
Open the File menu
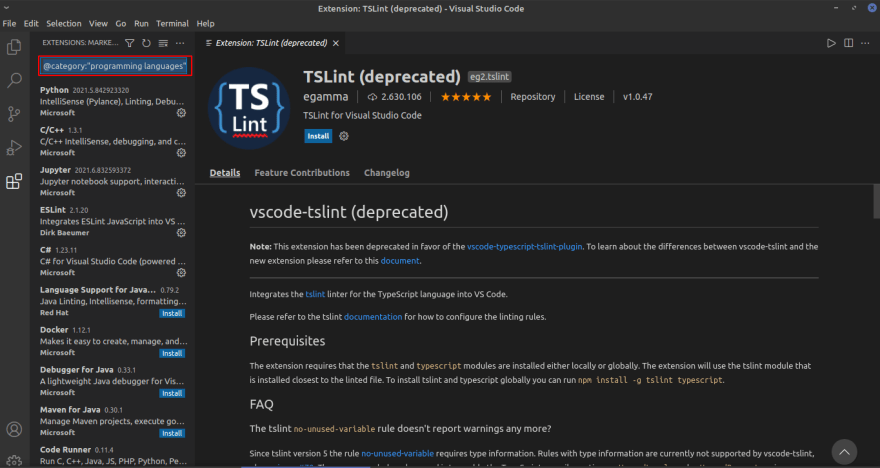point(10,24)
